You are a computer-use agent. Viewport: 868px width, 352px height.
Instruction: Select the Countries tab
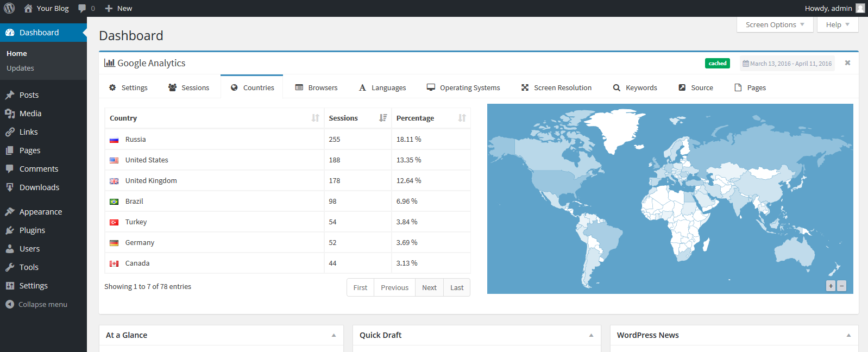coord(252,87)
